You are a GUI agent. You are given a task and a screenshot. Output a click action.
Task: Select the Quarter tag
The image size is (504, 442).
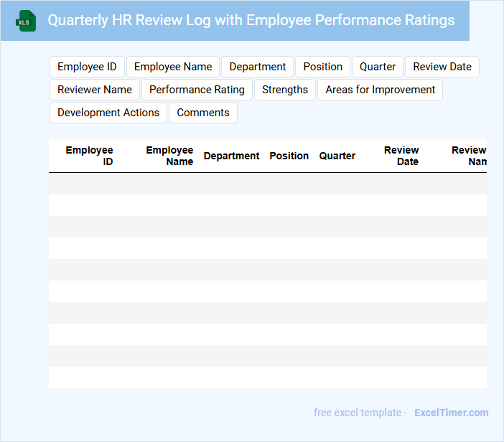(x=378, y=67)
